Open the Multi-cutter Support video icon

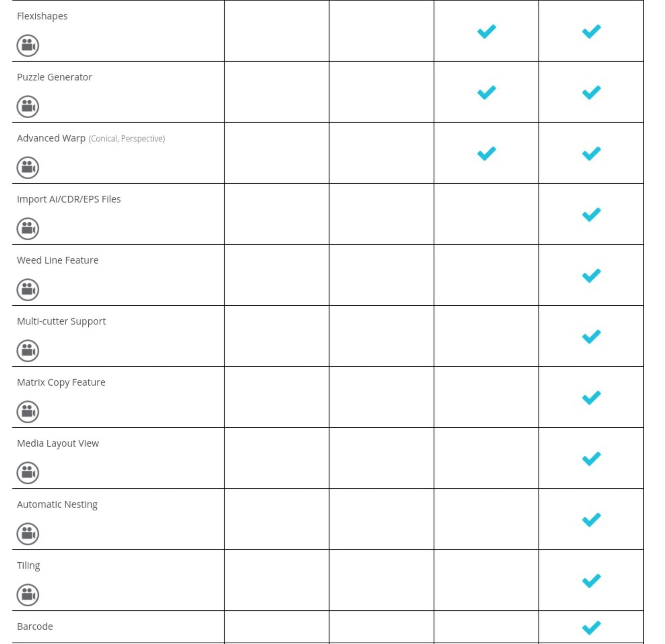tap(28, 351)
